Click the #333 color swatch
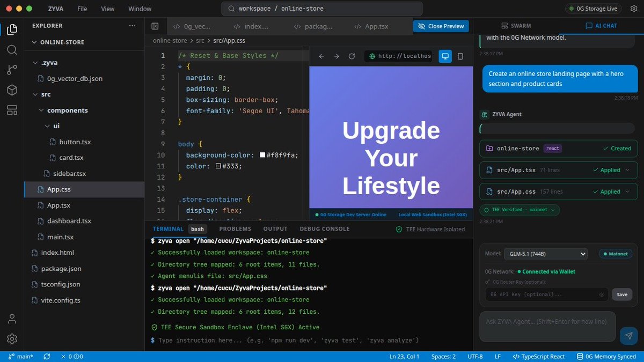This screenshot has width=644, height=362. [218, 166]
